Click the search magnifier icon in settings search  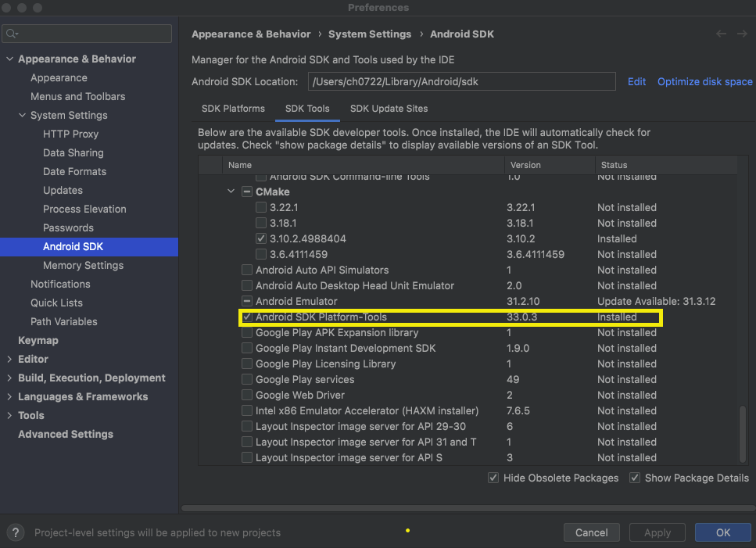coord(12,34)
